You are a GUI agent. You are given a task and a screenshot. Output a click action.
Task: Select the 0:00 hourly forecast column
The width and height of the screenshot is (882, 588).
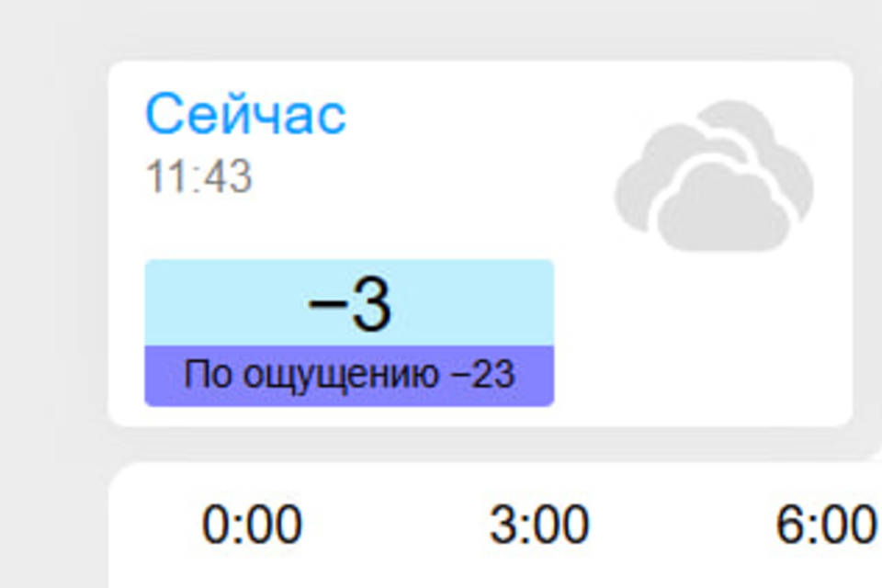pos(252,526)
